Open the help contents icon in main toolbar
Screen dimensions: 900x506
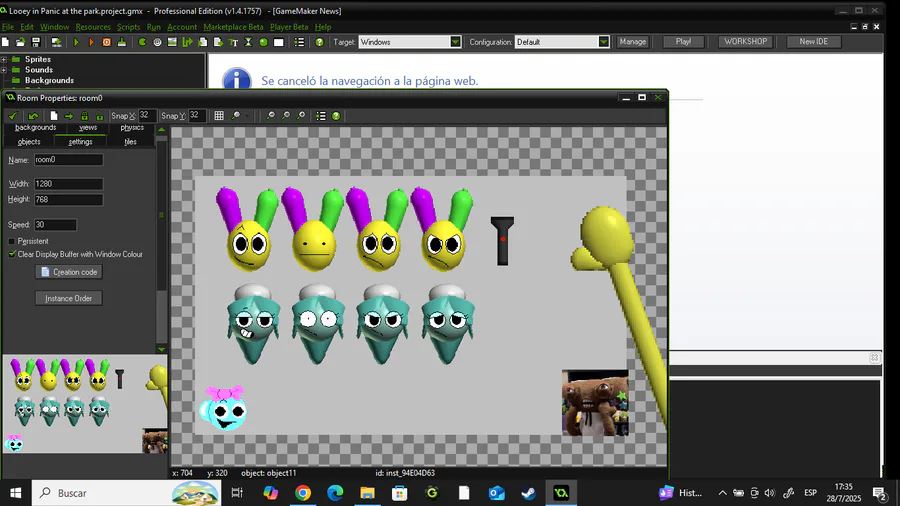[319, 42]
